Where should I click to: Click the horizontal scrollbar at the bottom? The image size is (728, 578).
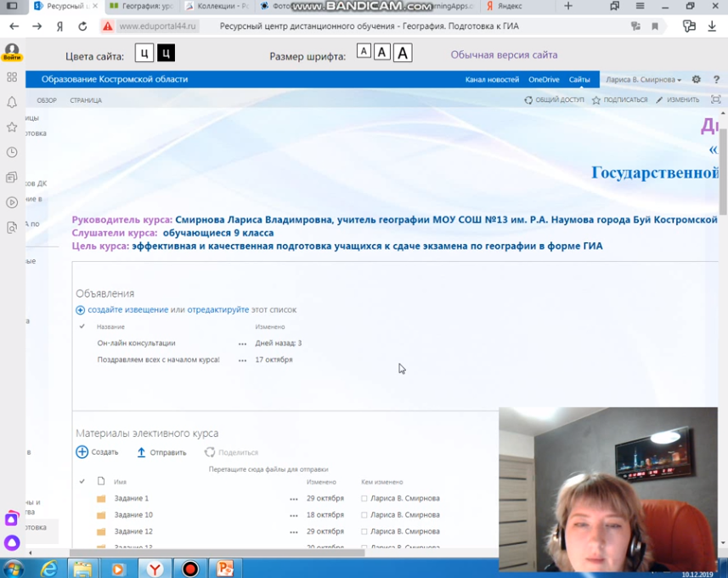click(x=217, y=552)
